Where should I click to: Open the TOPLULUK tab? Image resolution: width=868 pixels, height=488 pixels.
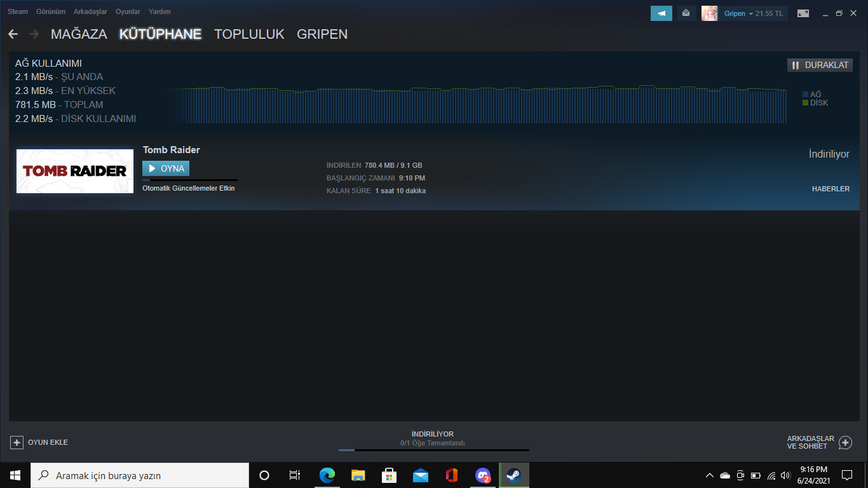click(249, 34)
